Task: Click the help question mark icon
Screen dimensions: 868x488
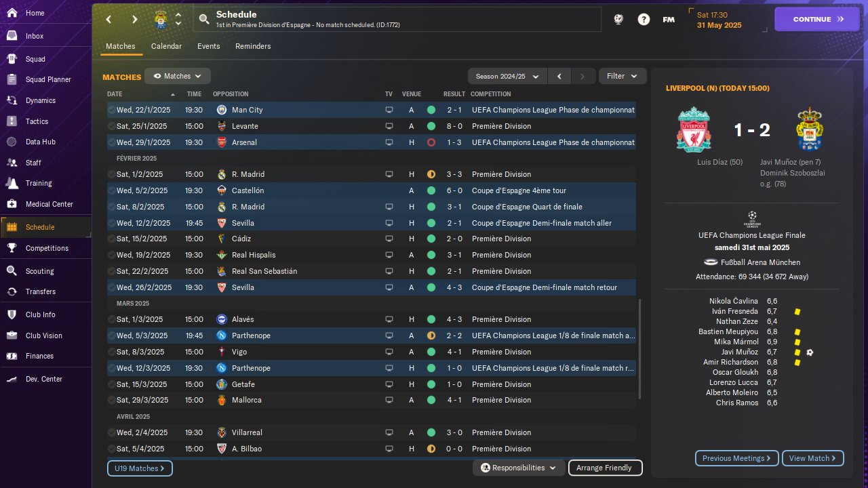Action: (x=644, y=20)
